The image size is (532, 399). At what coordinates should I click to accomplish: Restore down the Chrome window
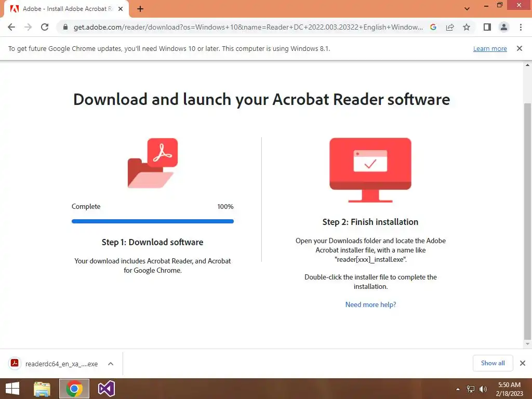coord(500,5)
